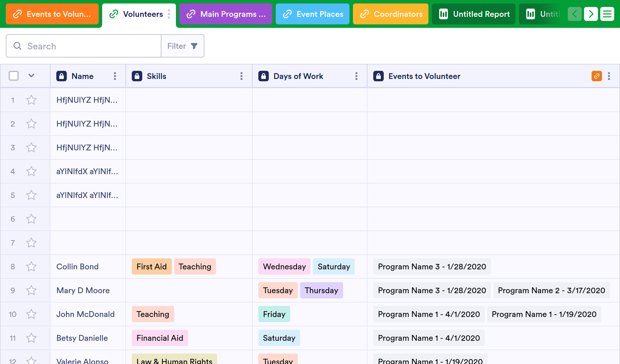This screenshot has width=620, height=364.
Task: Expand the row selection dropdown chevron
Action: click(x=31, y=76)
